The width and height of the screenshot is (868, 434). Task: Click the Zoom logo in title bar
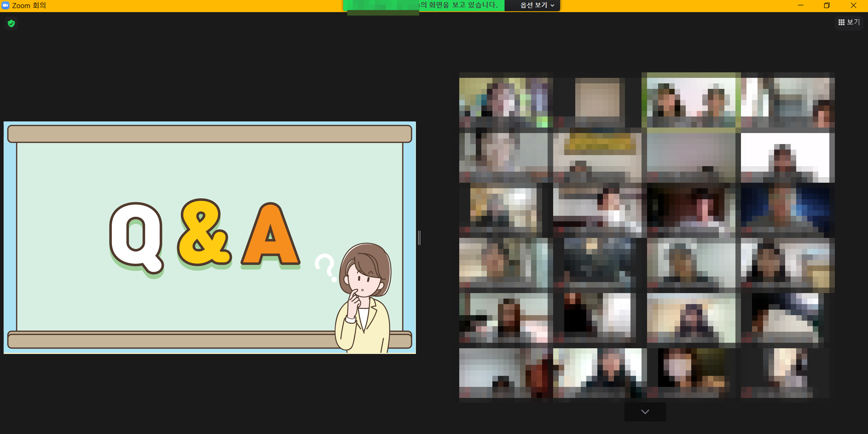(x=5, y=5)
